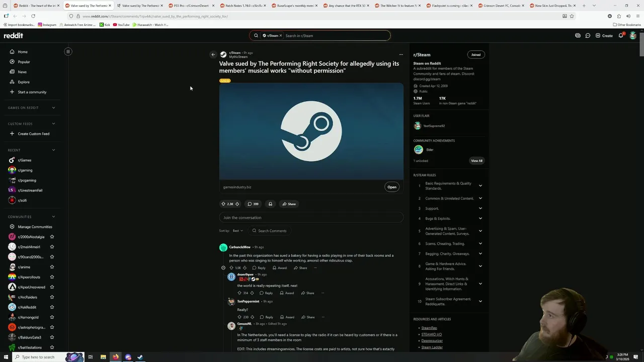Image resolution: width=644 pixels, height=362 pixels.
Task: Switch to RuneScape's monthly tab
Action: pyautogui.click(x=295, y=6)
